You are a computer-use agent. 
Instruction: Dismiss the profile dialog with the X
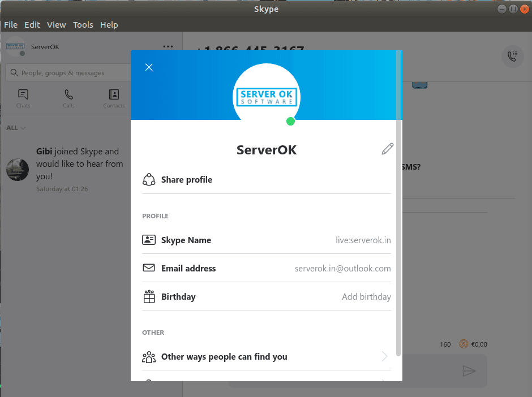[149, 67]
